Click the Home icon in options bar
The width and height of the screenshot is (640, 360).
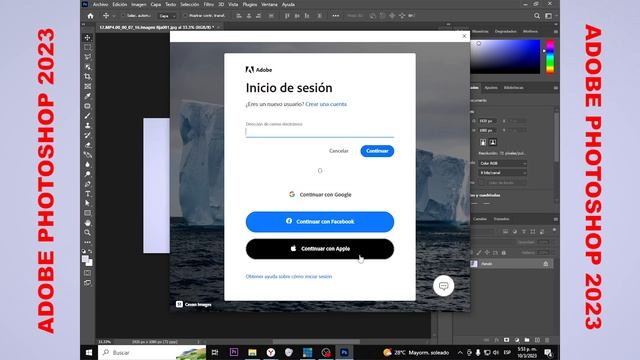point(91,16)
